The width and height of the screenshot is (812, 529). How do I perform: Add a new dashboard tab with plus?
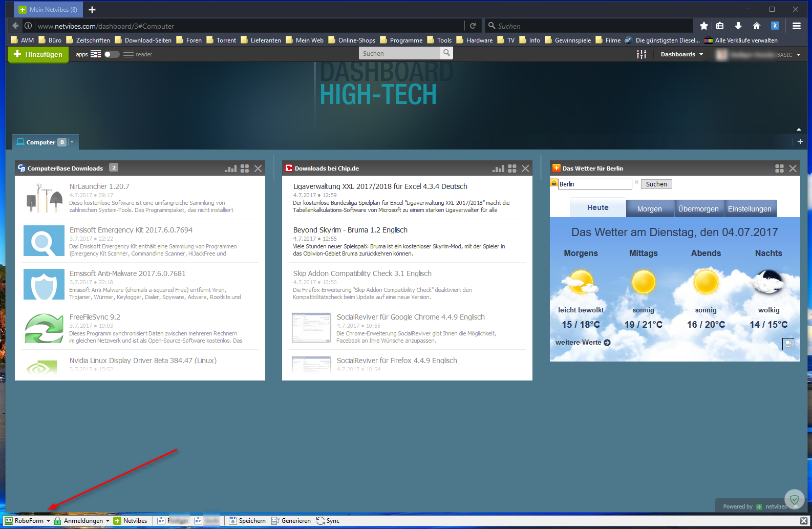point(800,141)
